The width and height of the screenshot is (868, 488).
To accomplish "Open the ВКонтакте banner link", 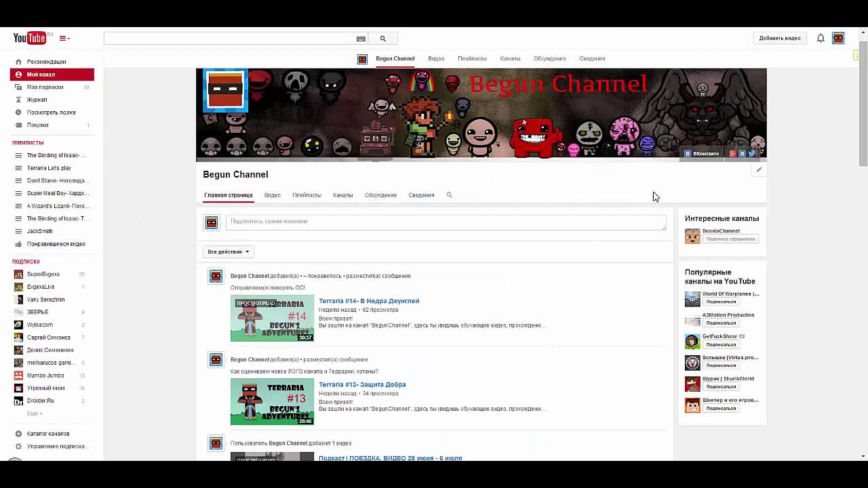I will point(702,154).
